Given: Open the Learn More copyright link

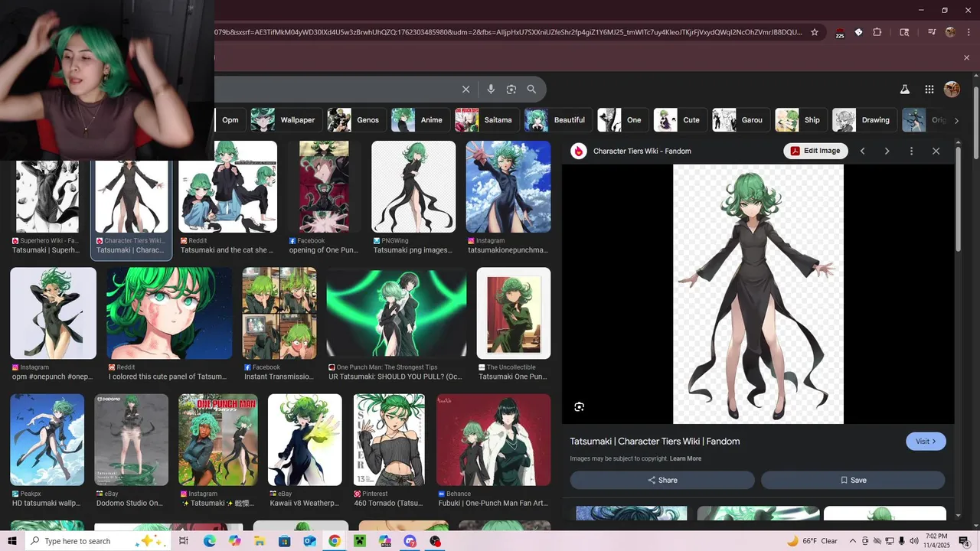Looking at the screenshot, I should 685,458.
